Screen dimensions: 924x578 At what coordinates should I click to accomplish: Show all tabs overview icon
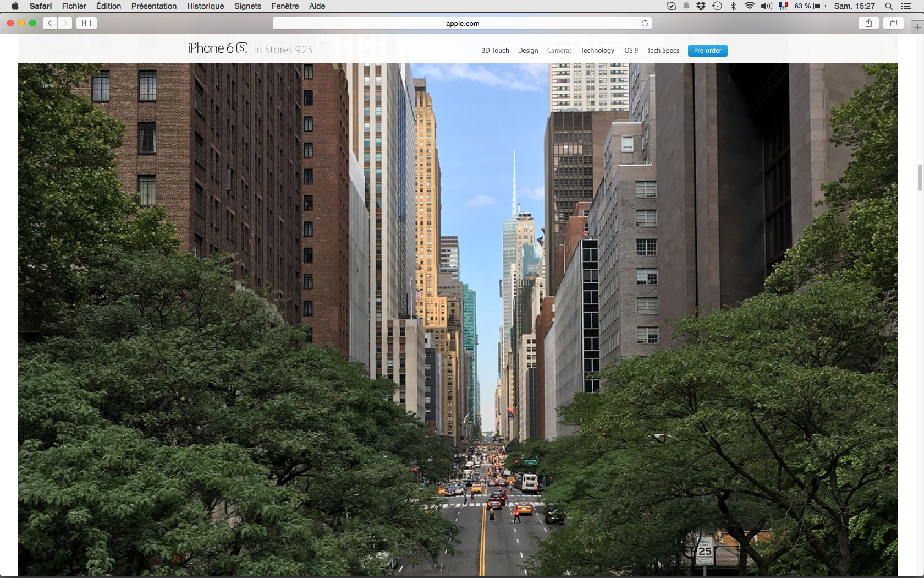pyautogui.click(x=893, y=23)
